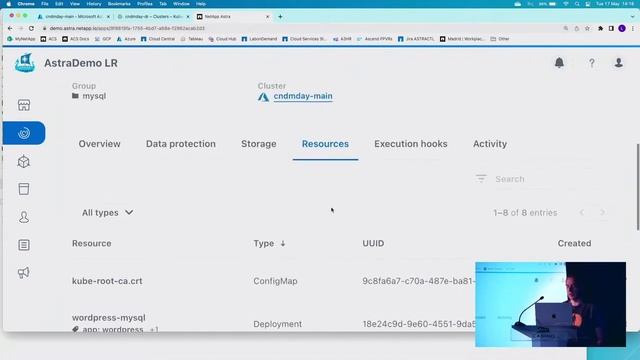
Task: Open Chrome extensions puzzle icon
Action: point(600,28)
